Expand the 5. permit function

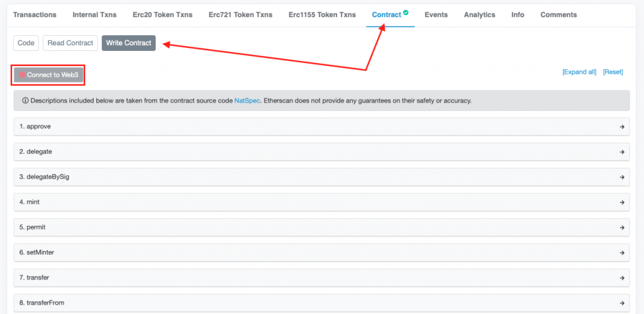(x=321, y=227)
